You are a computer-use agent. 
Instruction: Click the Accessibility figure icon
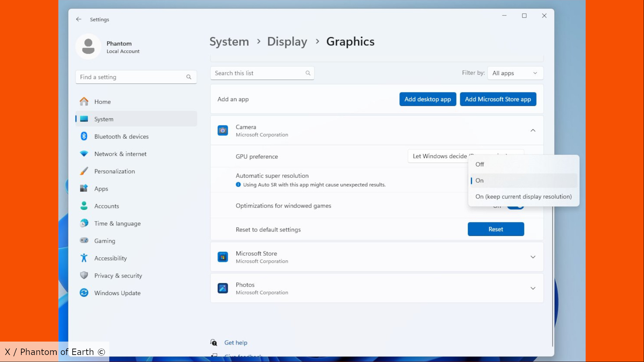(84, 258)
